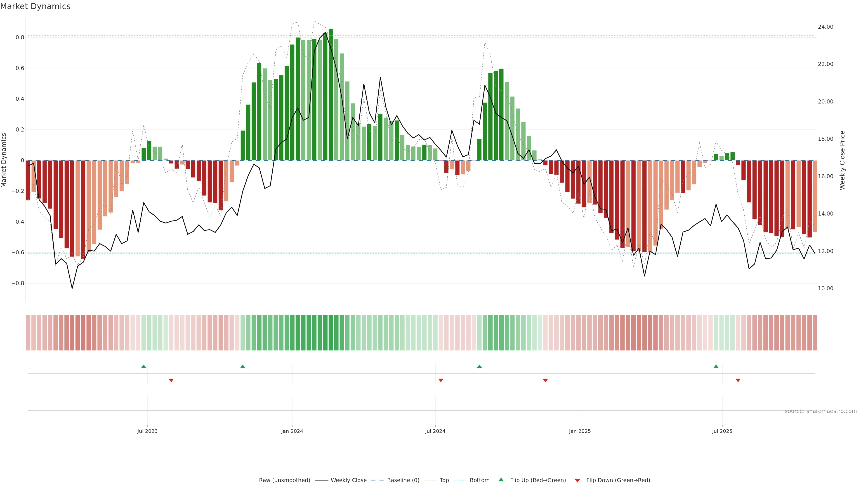Image resolution: width=868 pixels, height=488 pixels.
Task: Click the red flip-down triangle after Jul 2025
Action: (738, 380)
